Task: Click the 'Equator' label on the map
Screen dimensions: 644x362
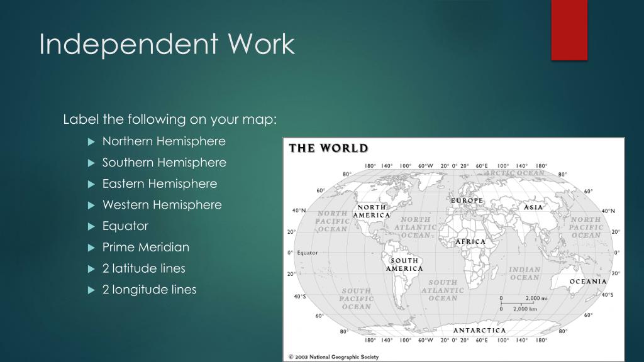Action: 308,253
